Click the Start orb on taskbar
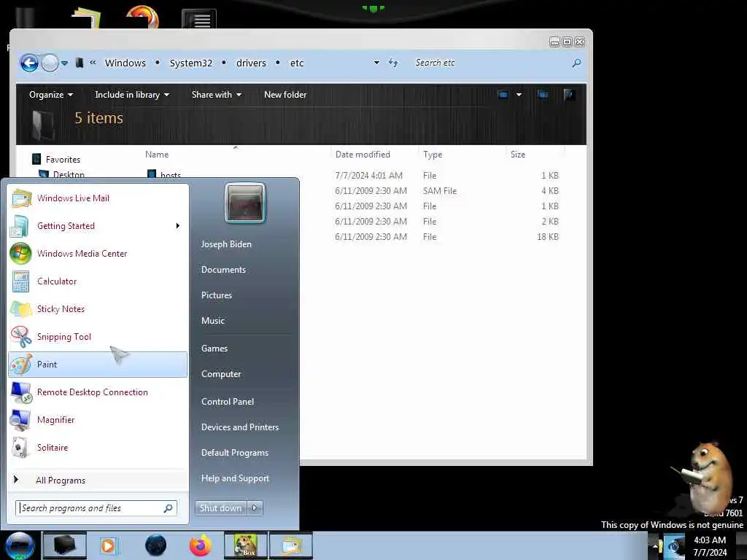 pyautogui.click(x=20, y=545)
